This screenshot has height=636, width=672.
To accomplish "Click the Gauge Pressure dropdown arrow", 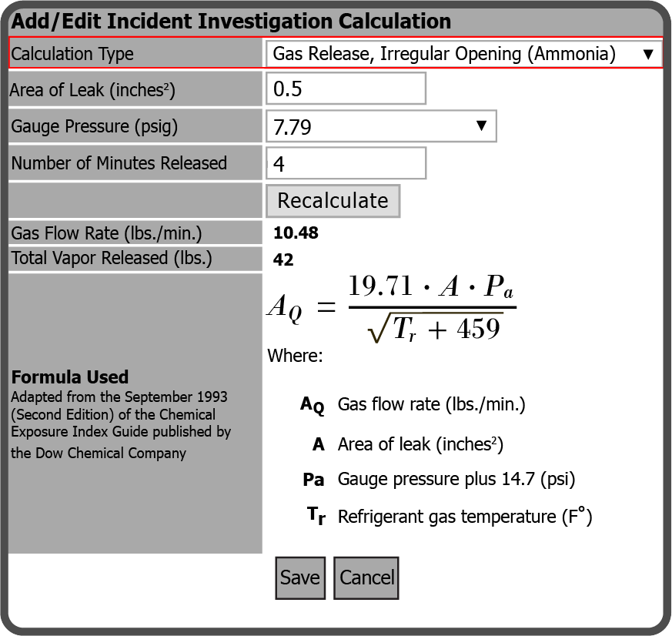I will [481, 126].
